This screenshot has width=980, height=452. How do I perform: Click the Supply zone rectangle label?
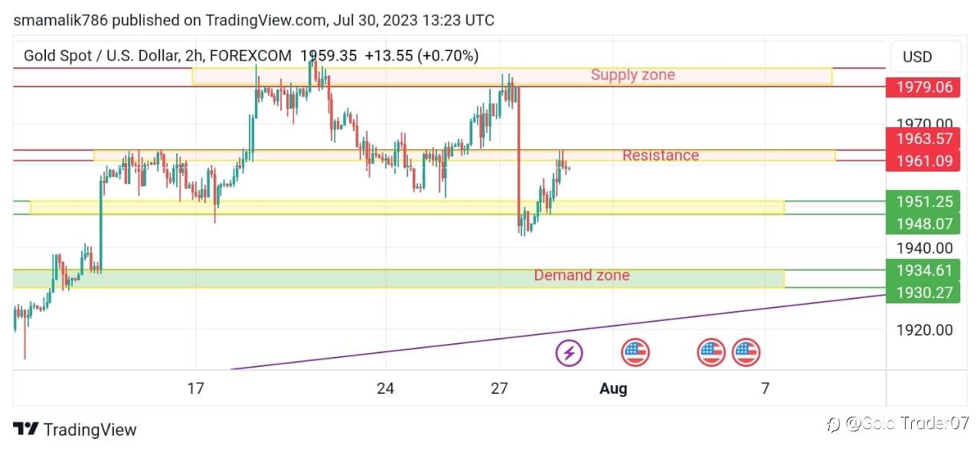(633, 74)
